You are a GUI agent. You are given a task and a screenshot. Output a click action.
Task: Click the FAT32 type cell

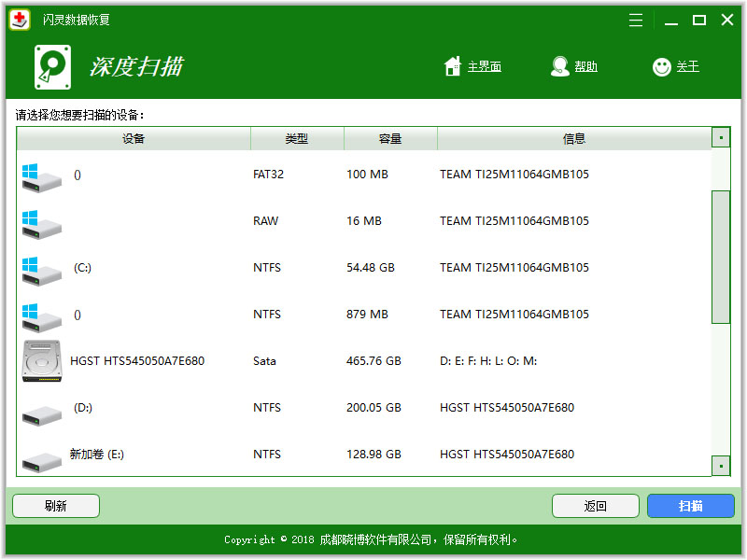click(x=268, y=175)
